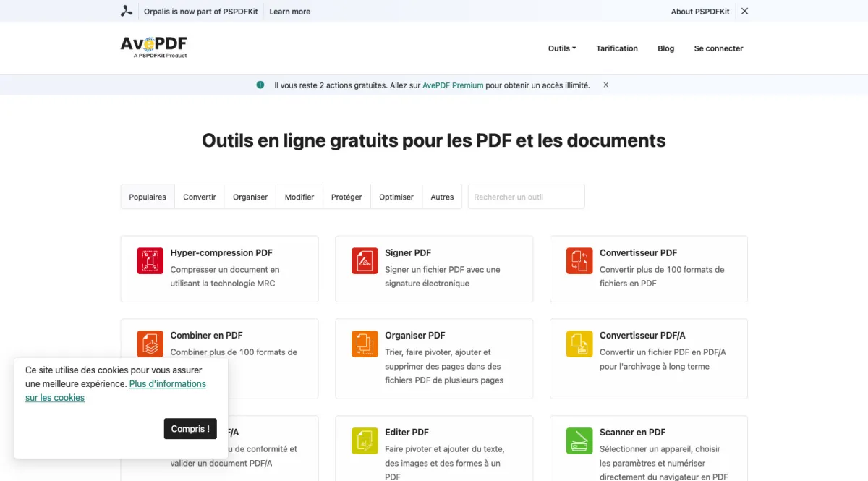This screenshot has height=481, width=868.
Task: Click the Editer PDF icon
Action: [365, 440]
